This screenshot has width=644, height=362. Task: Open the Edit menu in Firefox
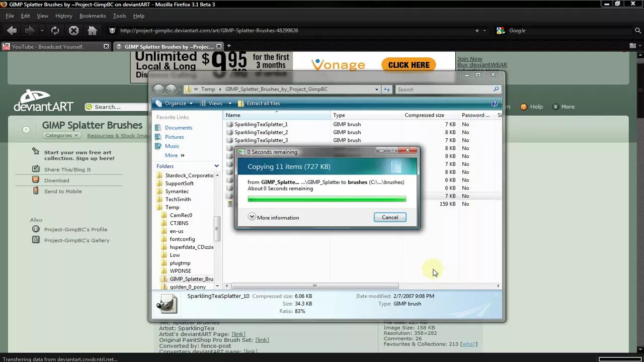pos(25,16)
